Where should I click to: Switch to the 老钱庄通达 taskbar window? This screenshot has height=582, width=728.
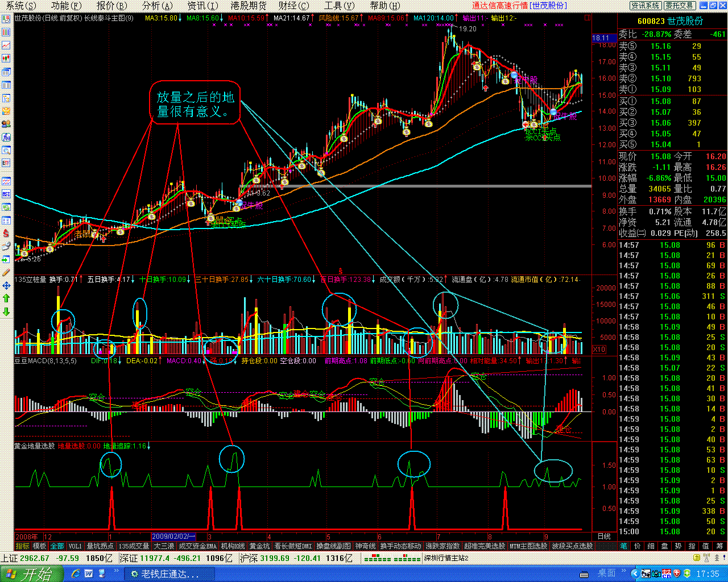[171, 574]
